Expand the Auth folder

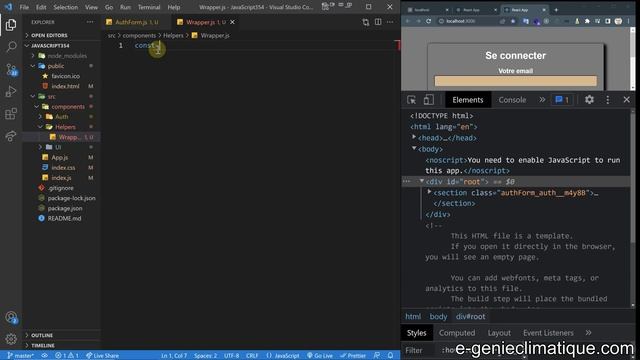tap(61, 117)
